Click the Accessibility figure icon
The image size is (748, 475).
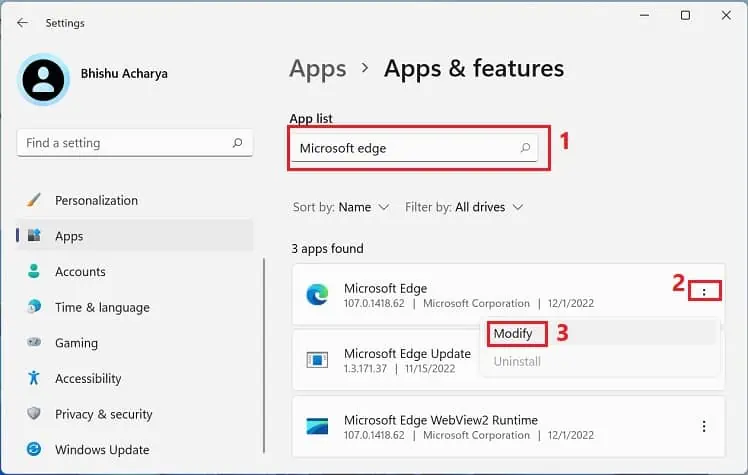coord(34,378)
